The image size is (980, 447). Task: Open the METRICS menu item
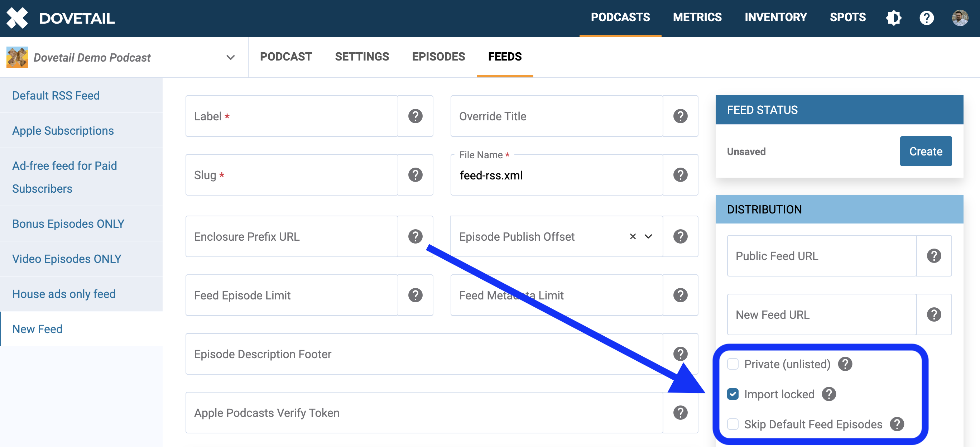pos(697,18)
